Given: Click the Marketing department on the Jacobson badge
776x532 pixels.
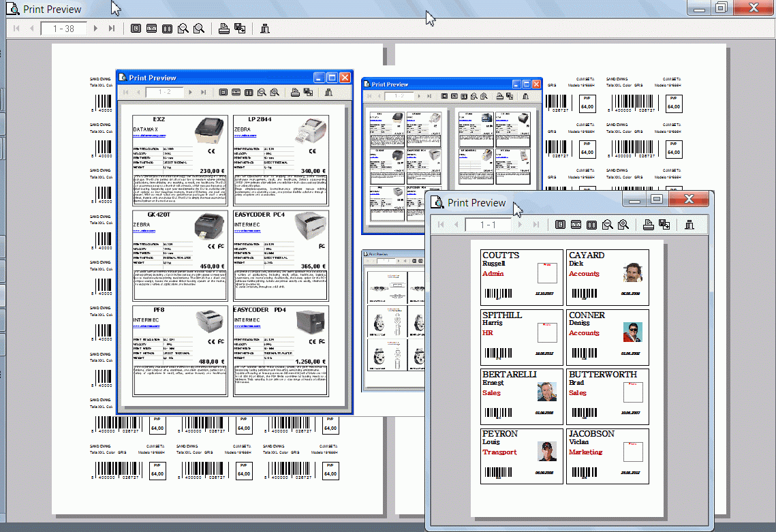Looking at the screenshot, I should coord(585,452).
